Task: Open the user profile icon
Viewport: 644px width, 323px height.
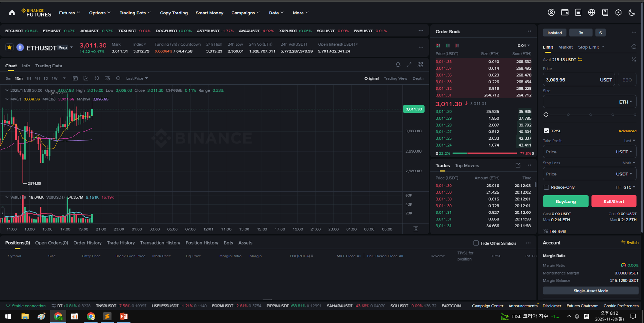Action: point(551,13)
